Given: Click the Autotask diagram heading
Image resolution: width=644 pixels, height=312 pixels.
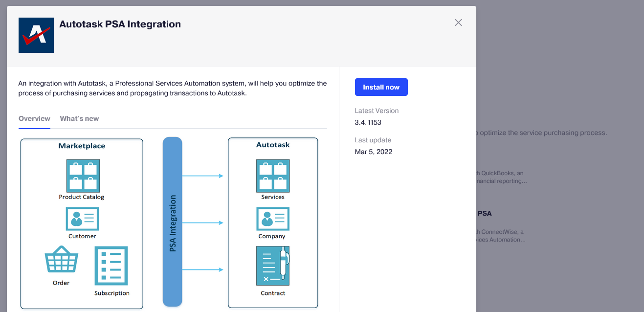Looking at the screenshot, I should click(273, 145).
